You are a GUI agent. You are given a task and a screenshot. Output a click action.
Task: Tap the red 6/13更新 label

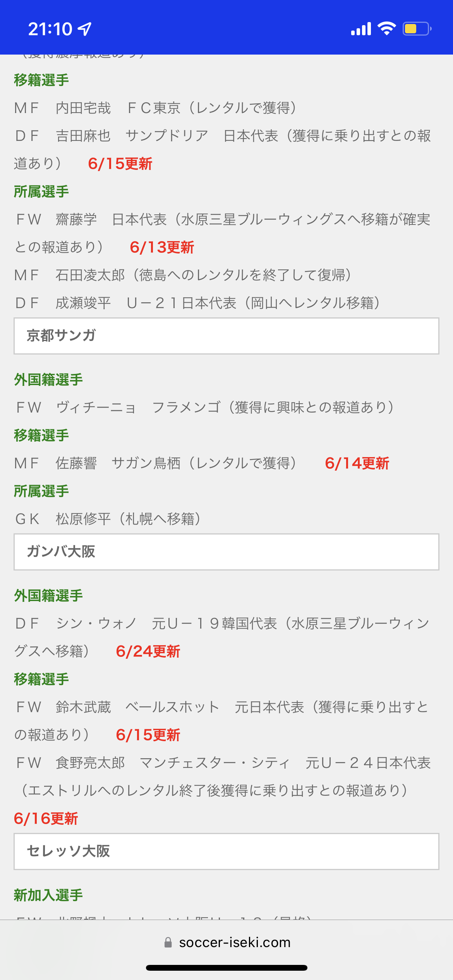(162, 247)
